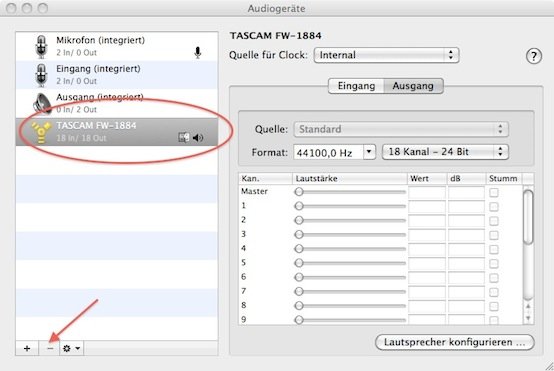
Task: Click the Master volume slider
Action: point(350,192)
